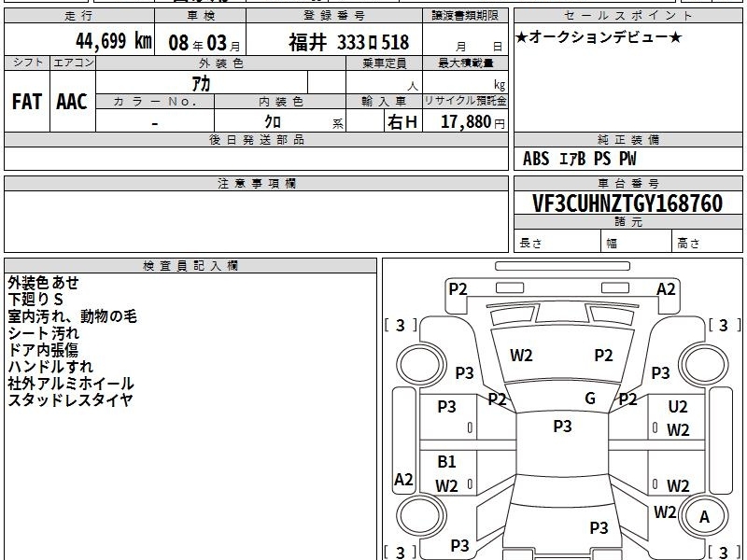Select the inspector note シート汚れ
Screen dimensions: 747x560
[43, 333]
